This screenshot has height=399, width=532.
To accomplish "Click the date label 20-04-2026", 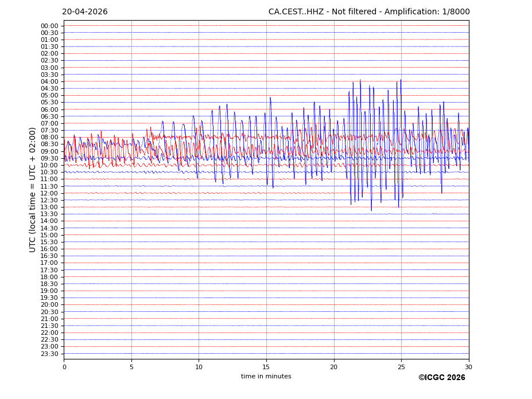I will point(85,12).
